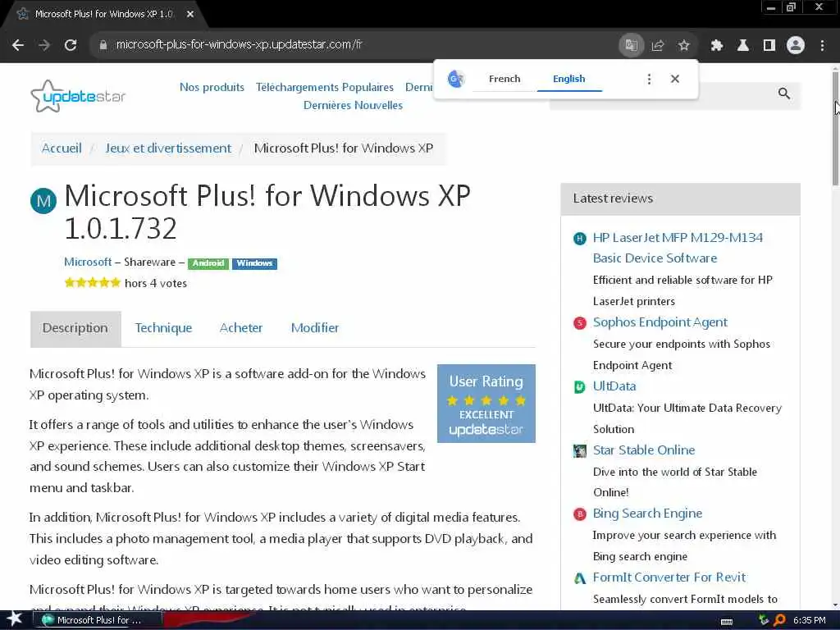Open the extensions puzzle icon
The height and width of the screenshot is (630, 840).
[x=716, y=45]
